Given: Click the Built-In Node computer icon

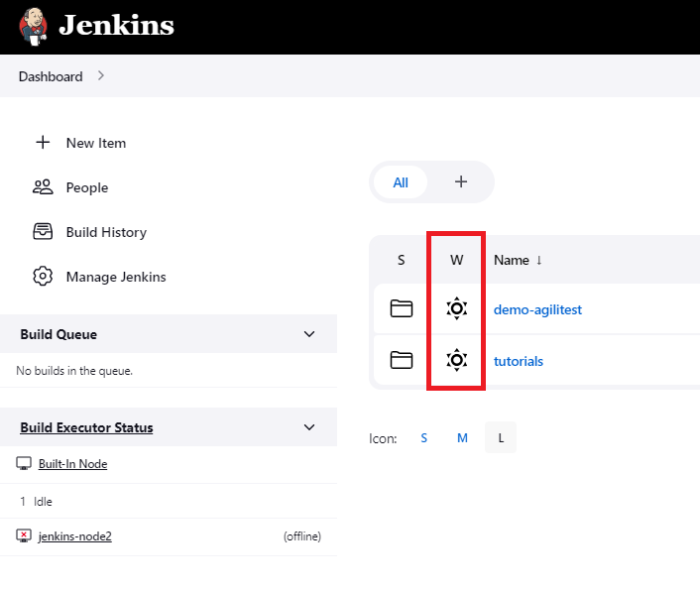Looking at the screenshot, I should point(24,463).
